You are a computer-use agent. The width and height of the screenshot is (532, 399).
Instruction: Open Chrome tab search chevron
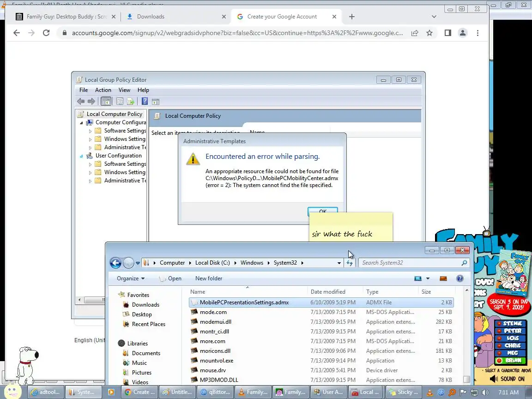434,17
